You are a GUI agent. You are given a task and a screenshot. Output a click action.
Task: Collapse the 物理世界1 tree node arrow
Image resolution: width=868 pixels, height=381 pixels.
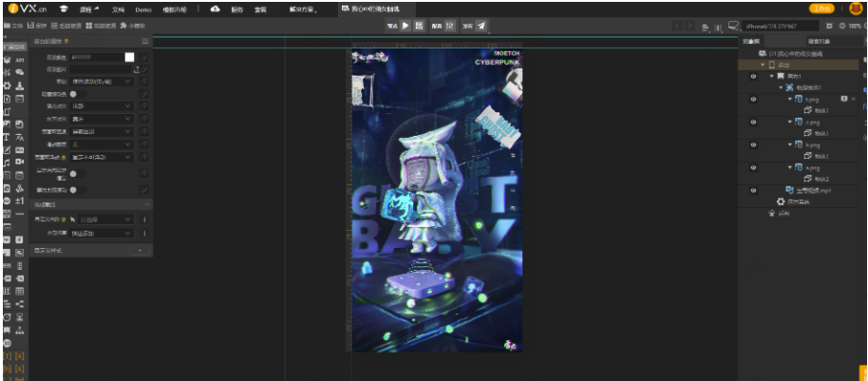(781, 87)
